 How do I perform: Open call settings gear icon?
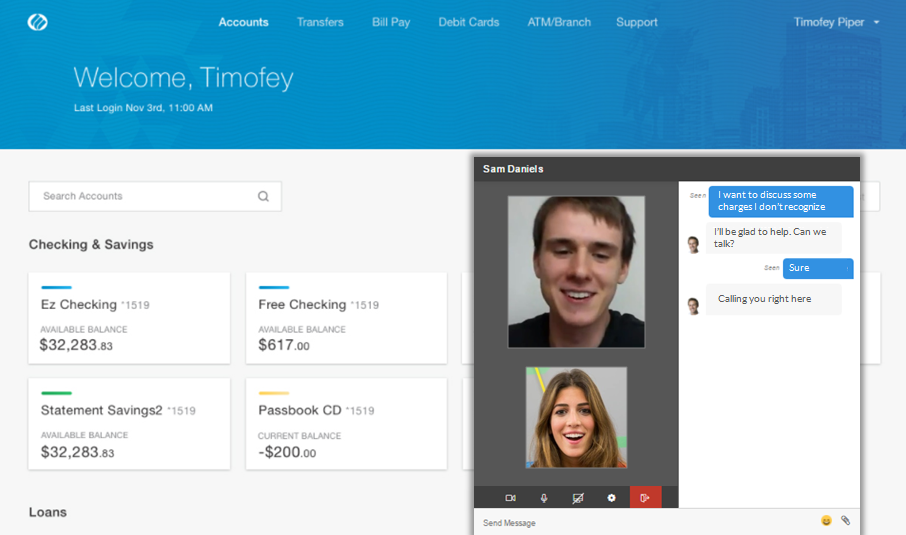(x=611, y=498)
